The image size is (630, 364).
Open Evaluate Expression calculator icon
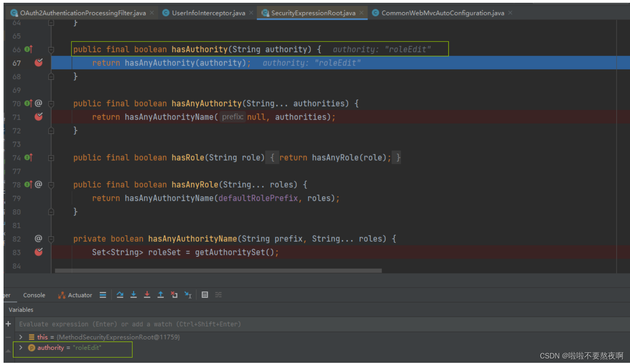coord(204,295)
